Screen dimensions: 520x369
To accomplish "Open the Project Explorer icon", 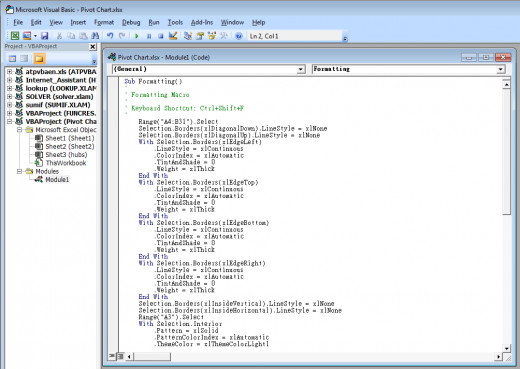I will [x=188, y=36].
